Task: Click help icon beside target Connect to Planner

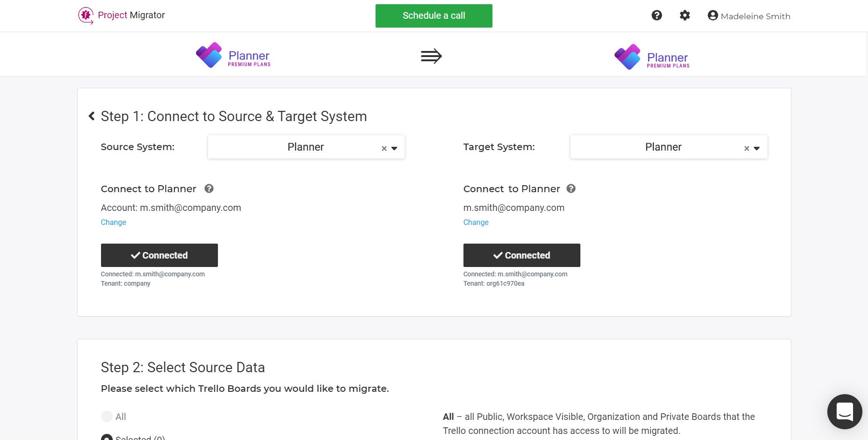Action: pos(571,188)
